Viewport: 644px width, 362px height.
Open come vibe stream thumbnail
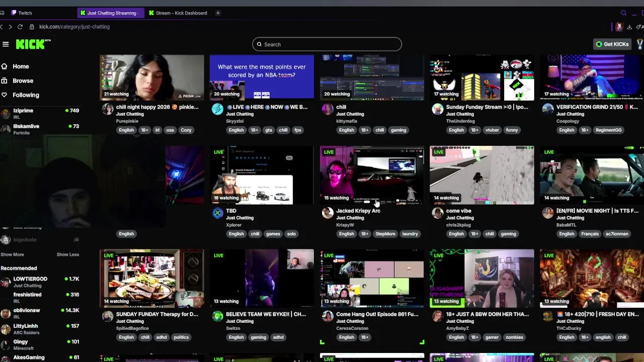(x=482, y=175)
